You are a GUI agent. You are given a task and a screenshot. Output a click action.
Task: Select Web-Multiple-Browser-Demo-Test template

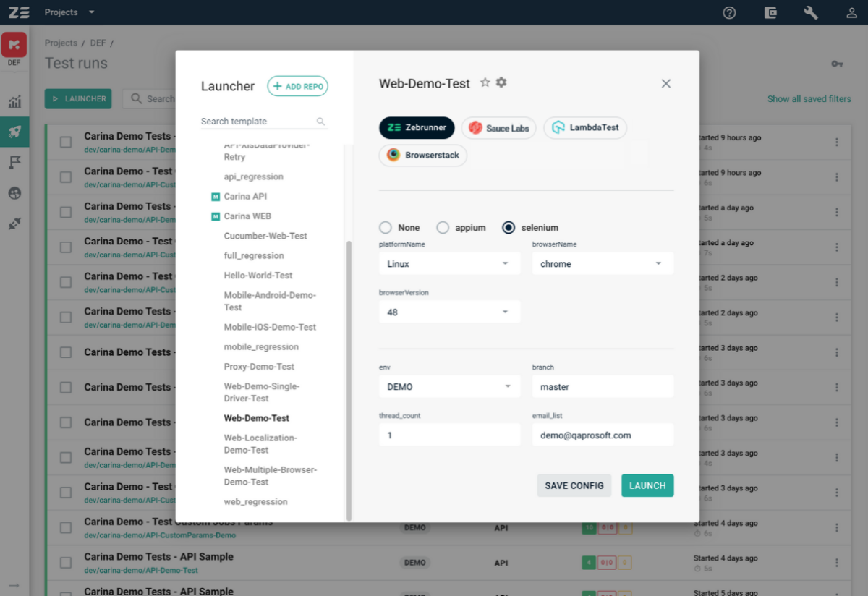click(x=271, y=475)
